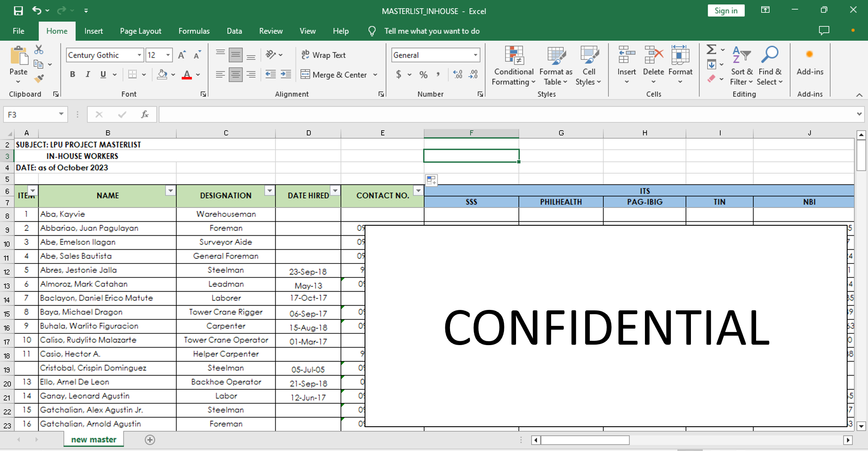The image size is (868, 451).
Task: Undo the last action
Action: (x=37, y=10)
